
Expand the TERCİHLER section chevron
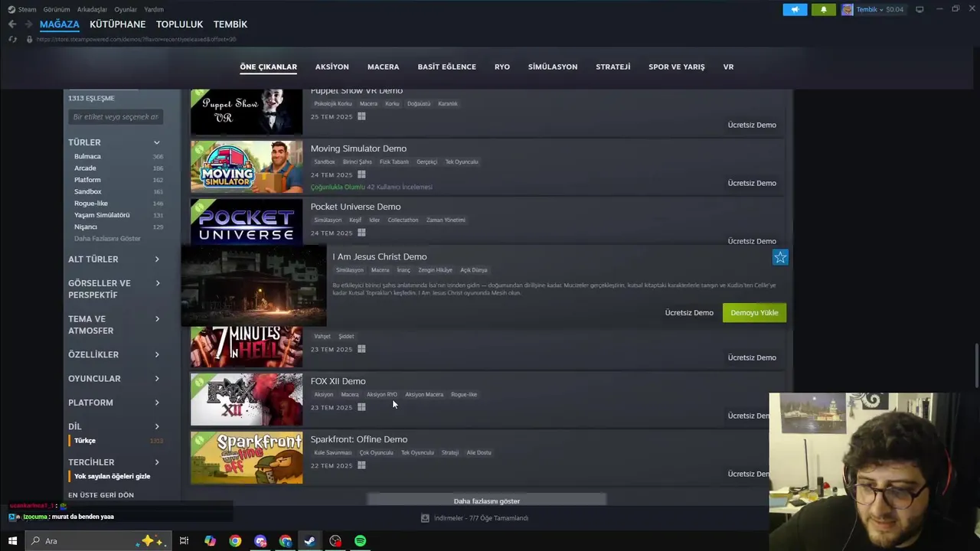pos(157,462)
